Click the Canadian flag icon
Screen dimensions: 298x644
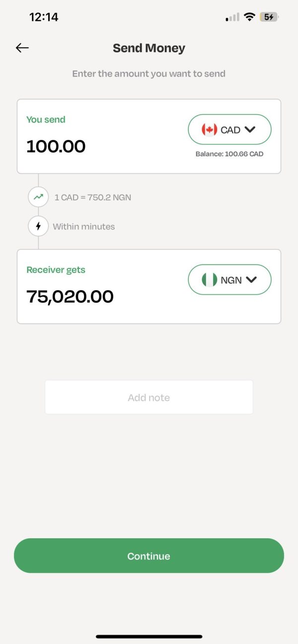click(x=210, y=129)
